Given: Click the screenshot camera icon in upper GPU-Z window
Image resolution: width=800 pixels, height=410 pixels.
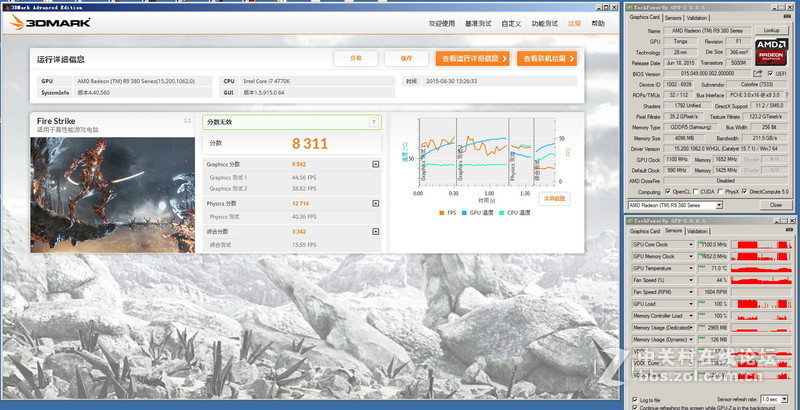Looking at the screenshot, I should click(x=788, y=17).
